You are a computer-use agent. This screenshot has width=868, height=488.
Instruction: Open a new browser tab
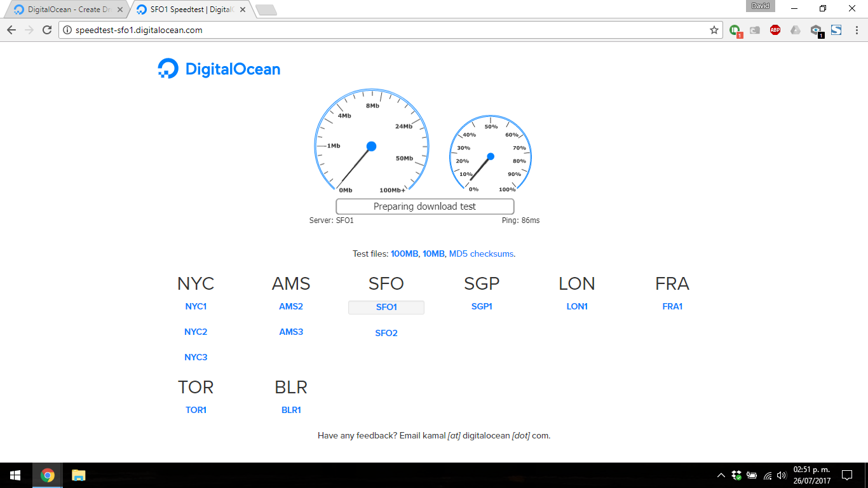(266, 10)
